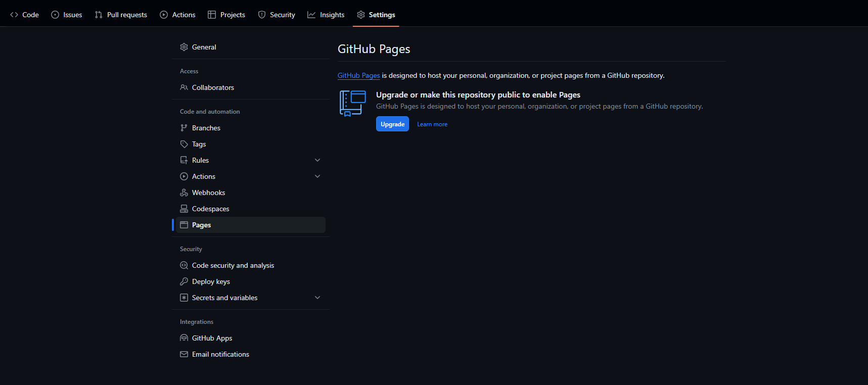Image resolution: width=868 pixels, height=385 pixels.
Task: Click the tag icon beside Tags
Action: (x=184, y=144)
